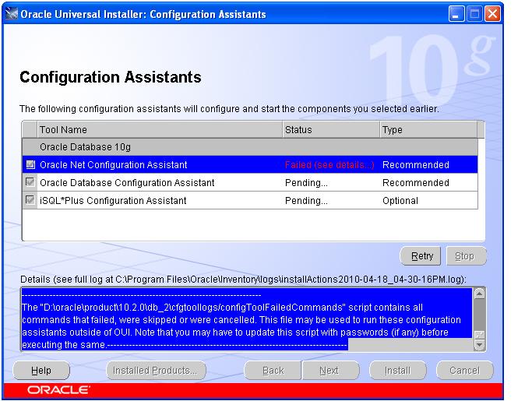Click the details scrollbar up arrow
This screenshot has height=401, width=532.
pos(479,294)
